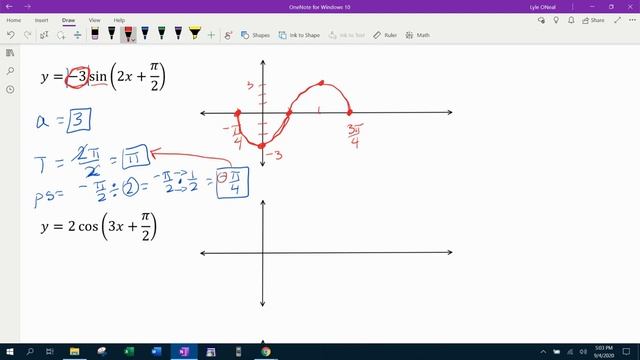
Task: Click the Share button
Action: point(593,20)
